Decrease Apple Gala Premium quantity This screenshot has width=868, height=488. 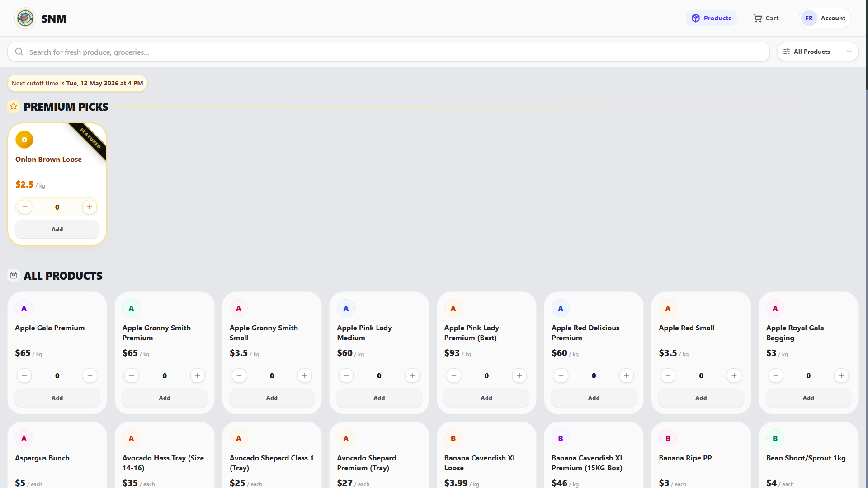24,375
